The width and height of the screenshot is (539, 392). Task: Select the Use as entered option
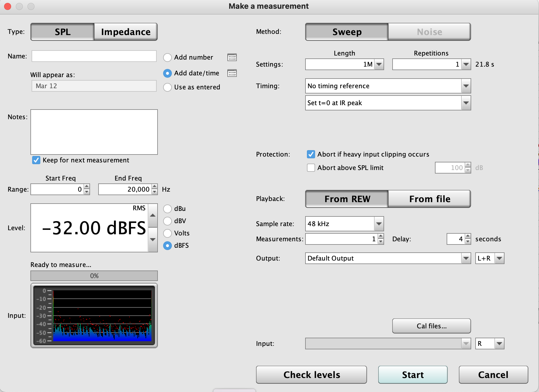coord(167,87)
